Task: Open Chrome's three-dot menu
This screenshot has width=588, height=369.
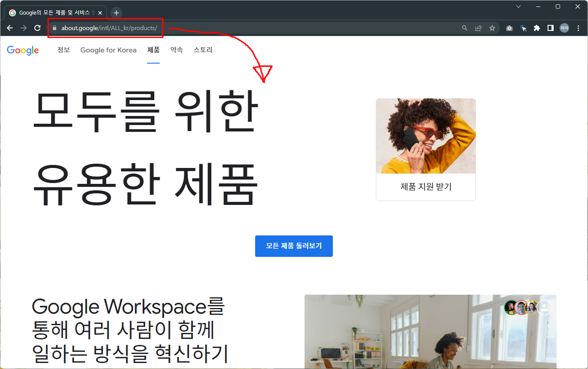Action: 578,27
